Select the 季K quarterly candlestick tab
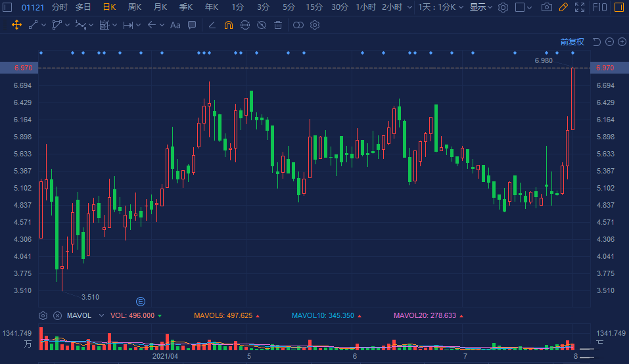 coord(186,7)
